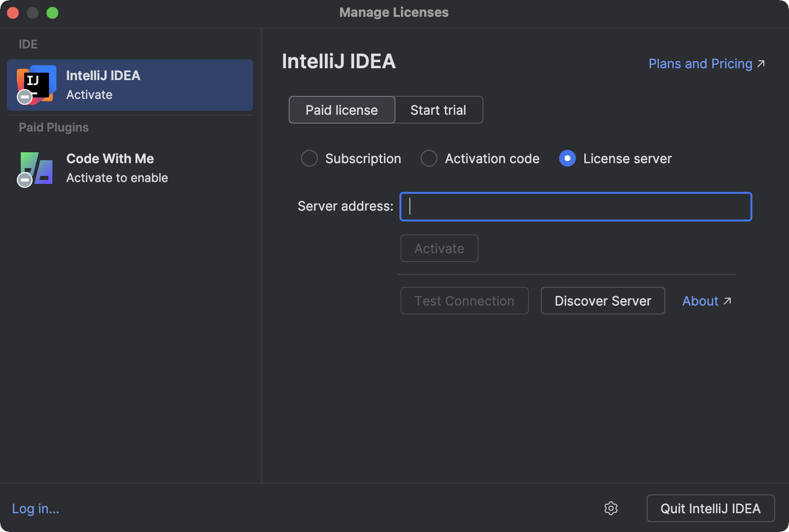Open the About link

click(700, 301)
